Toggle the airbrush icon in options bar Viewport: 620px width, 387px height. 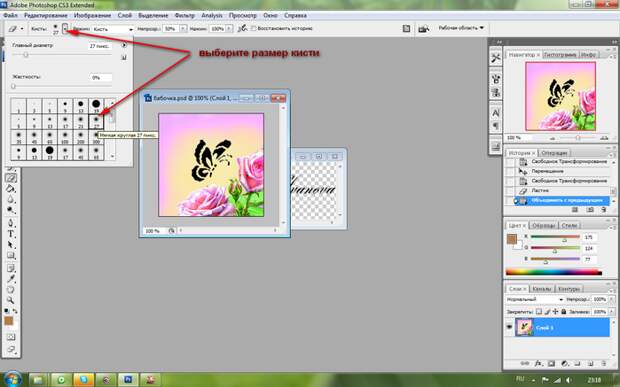coord(242,28)
